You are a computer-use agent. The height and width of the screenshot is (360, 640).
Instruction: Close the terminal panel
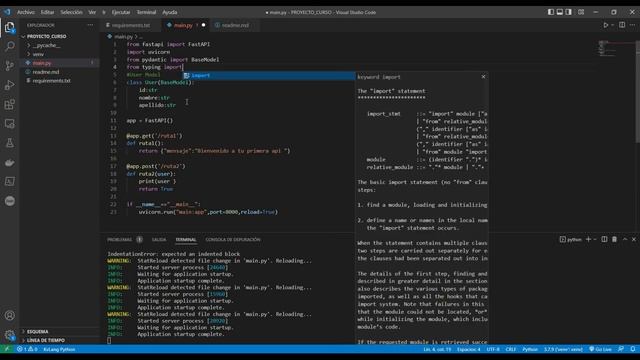tap(634, 239)
